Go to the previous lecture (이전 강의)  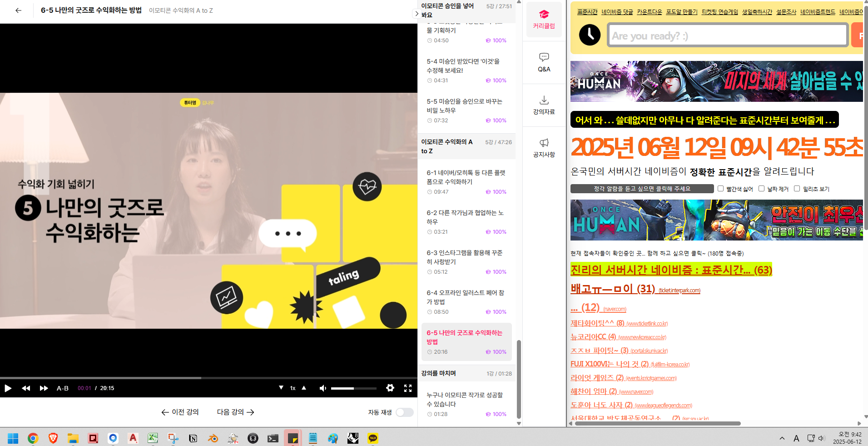click(x=180, y=412)
